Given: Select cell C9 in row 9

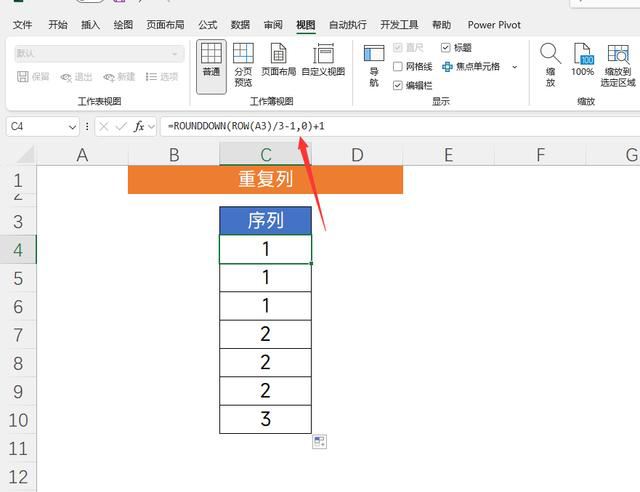Looking at the screenshot, I should (x=265, y=391).
